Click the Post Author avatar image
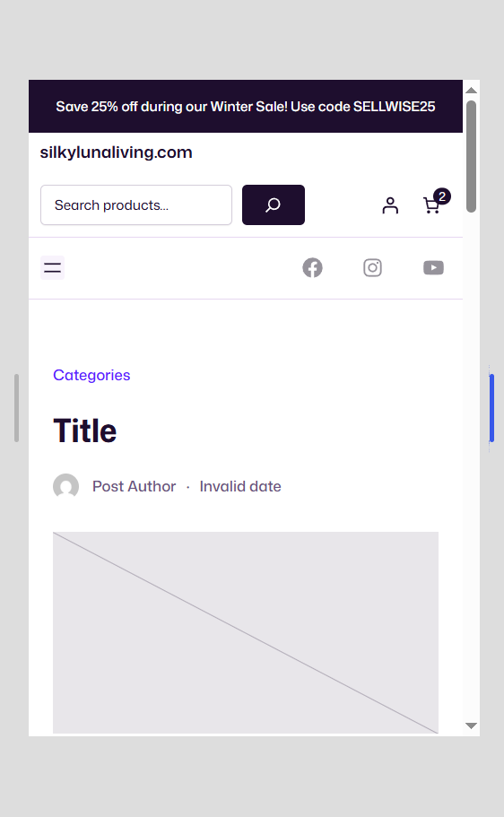 pos(66,486)
